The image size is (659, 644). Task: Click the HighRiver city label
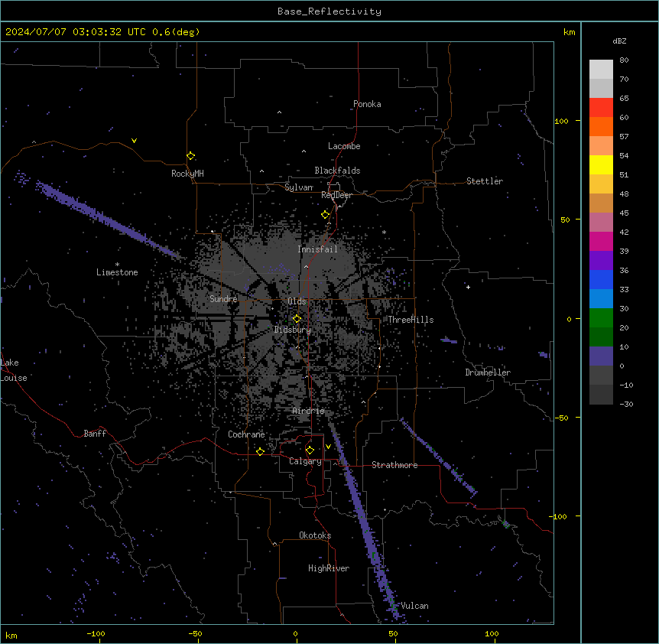point(329,568)
